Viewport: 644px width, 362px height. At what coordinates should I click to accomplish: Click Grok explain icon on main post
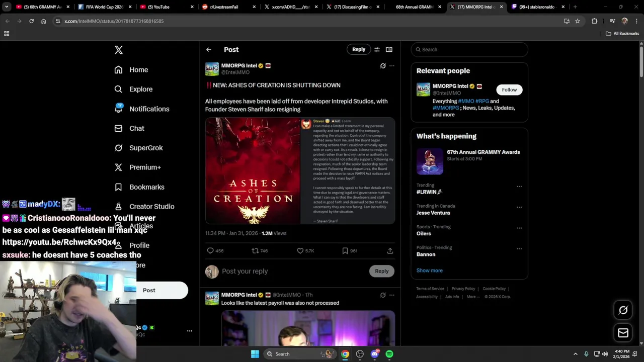[383, 66]
